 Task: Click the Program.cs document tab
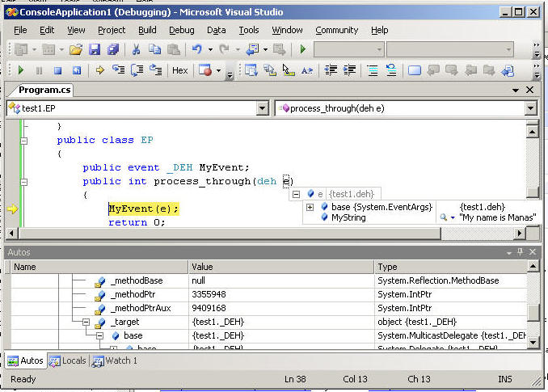(44, 90)
